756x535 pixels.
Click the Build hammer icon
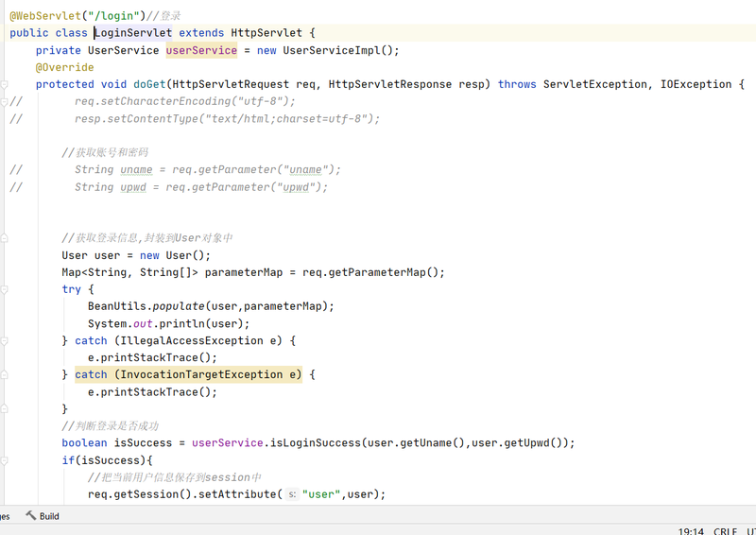coord(31,516)
